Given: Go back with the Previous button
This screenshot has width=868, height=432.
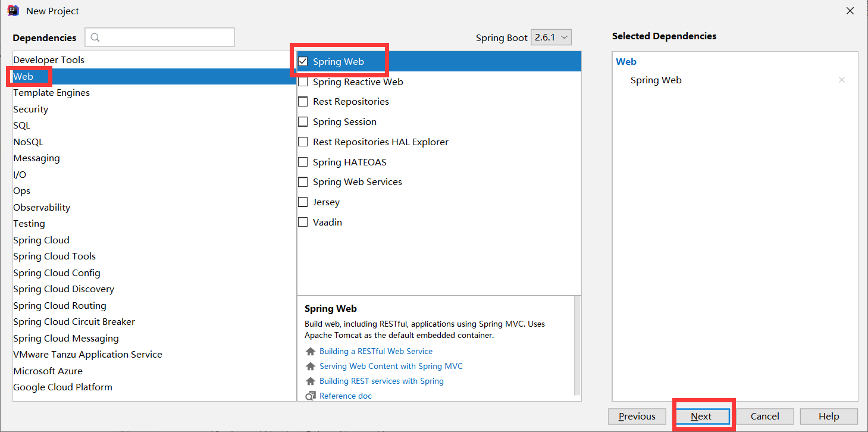Looking at the screenshot, I should (637, 417).
